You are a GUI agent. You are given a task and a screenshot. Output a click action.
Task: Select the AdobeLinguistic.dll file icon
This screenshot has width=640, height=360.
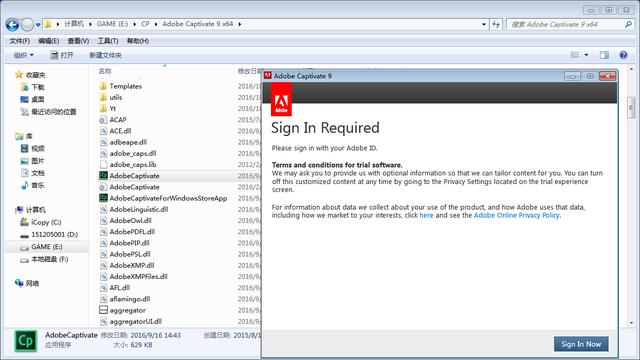click(x=103, y=209)
